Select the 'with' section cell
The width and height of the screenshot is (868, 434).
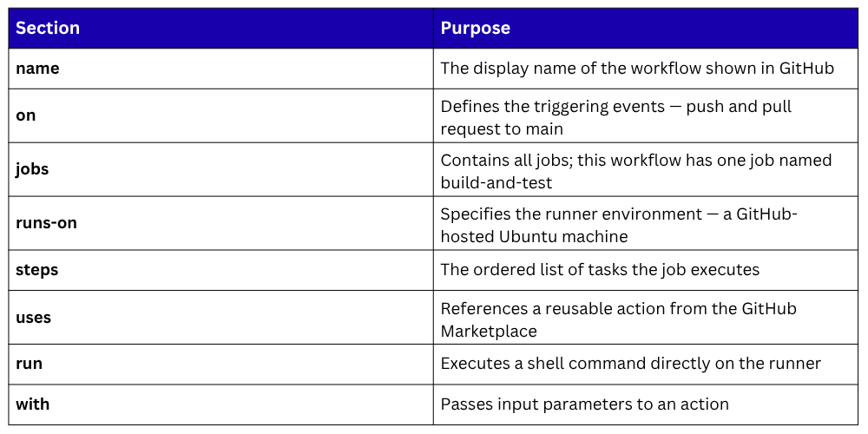(x=33, y=404)
